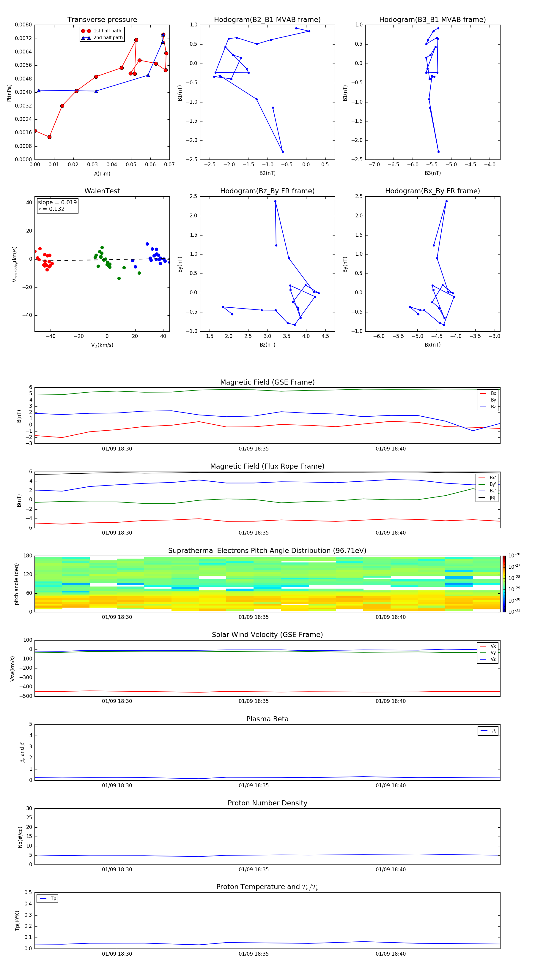
Task: Click '2nd half path' legend entry
Action: coord(102,38)
